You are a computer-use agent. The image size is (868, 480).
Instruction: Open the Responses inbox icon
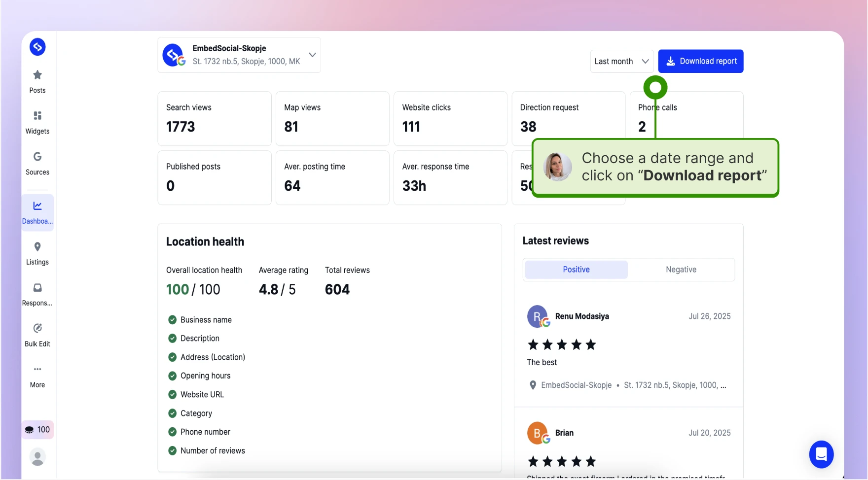(37, 288)
